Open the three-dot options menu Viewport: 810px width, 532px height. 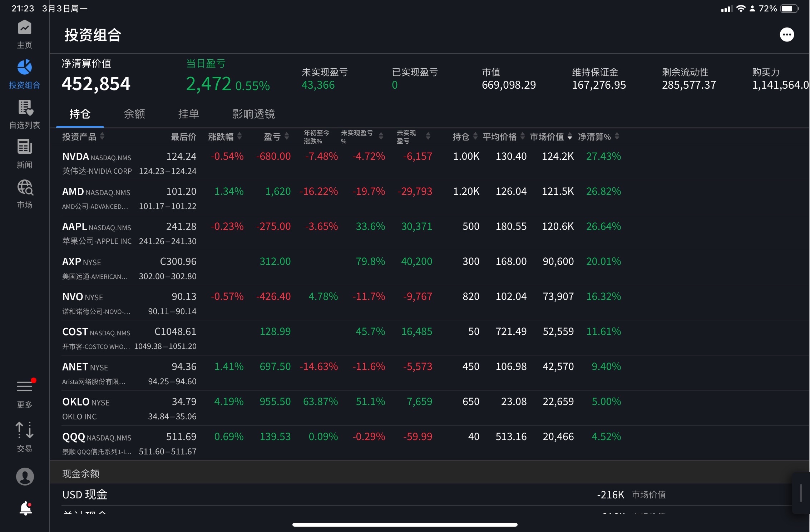coord(786,35)
